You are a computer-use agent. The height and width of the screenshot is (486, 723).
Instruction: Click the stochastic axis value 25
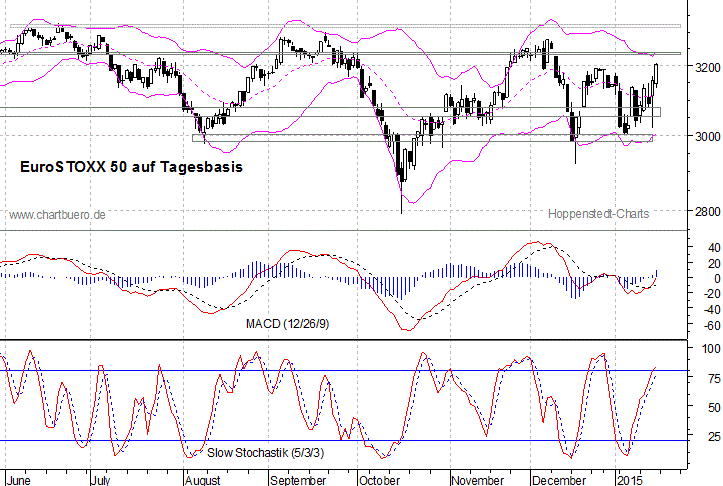coord(714,436)
